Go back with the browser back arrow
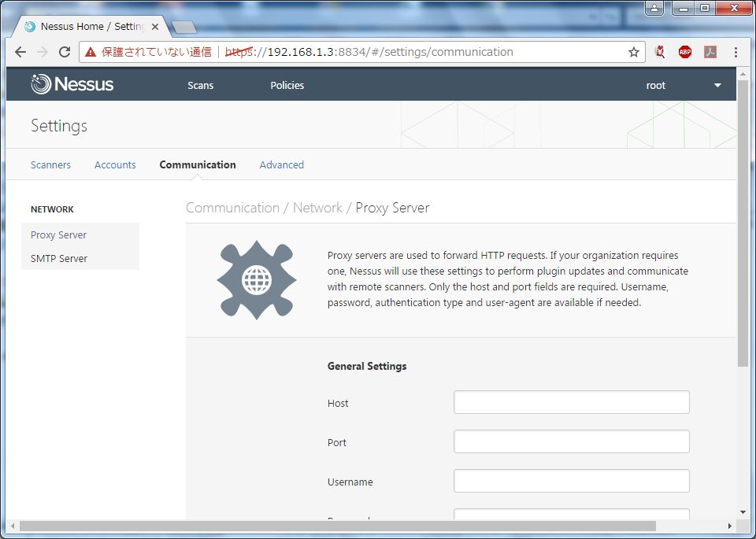This screenshot has width=756, height=539. click(20, 52)
